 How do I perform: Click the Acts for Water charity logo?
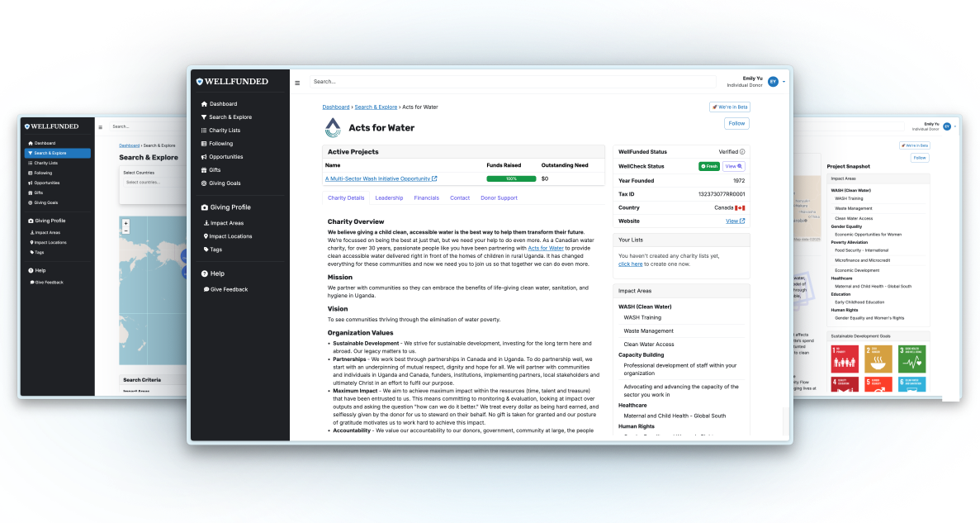pyautogui.click(x=333, y=127)
